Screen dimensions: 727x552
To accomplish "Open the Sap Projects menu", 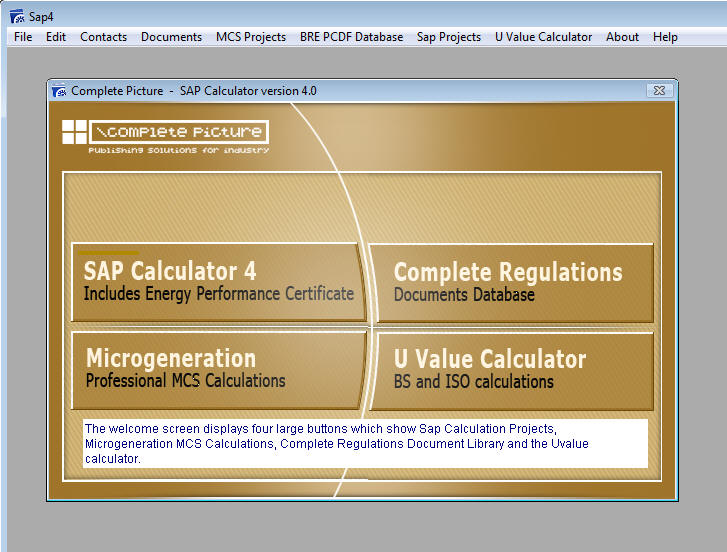I will point(449,37).
